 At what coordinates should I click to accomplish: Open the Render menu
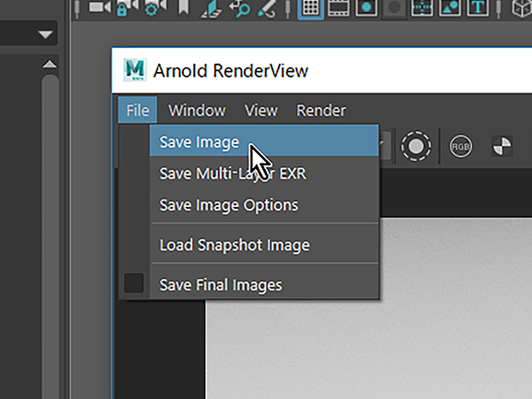click(x=321, y=110)
